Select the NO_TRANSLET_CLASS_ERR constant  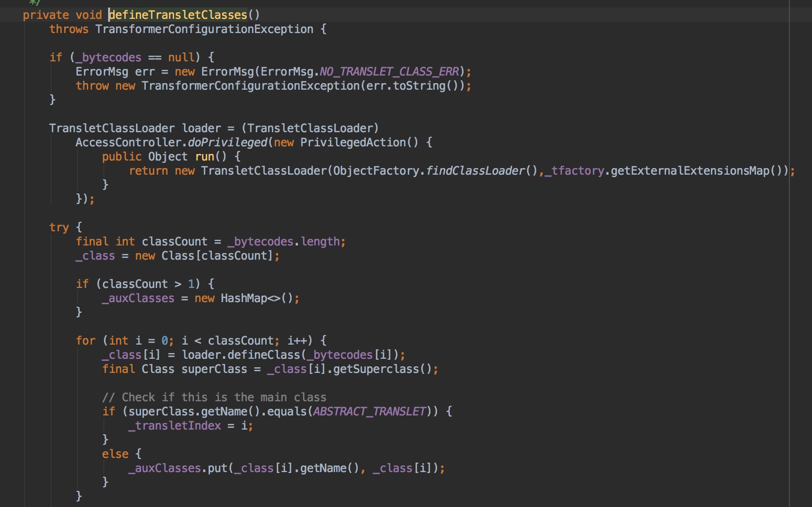point(389,72)
